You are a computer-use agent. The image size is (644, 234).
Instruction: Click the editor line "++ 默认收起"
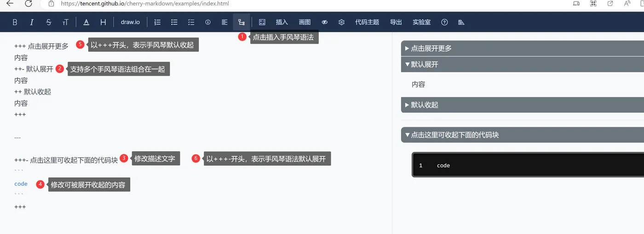pos(33,91)
